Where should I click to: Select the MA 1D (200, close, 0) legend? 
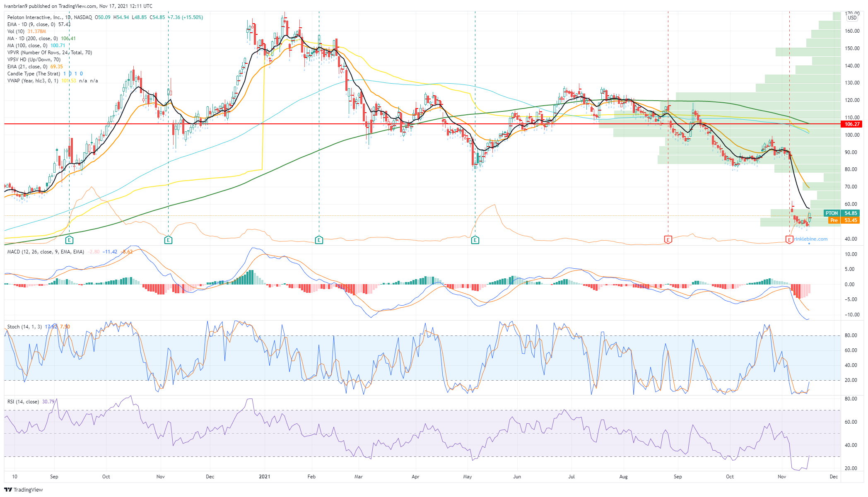tap(41, 39)
